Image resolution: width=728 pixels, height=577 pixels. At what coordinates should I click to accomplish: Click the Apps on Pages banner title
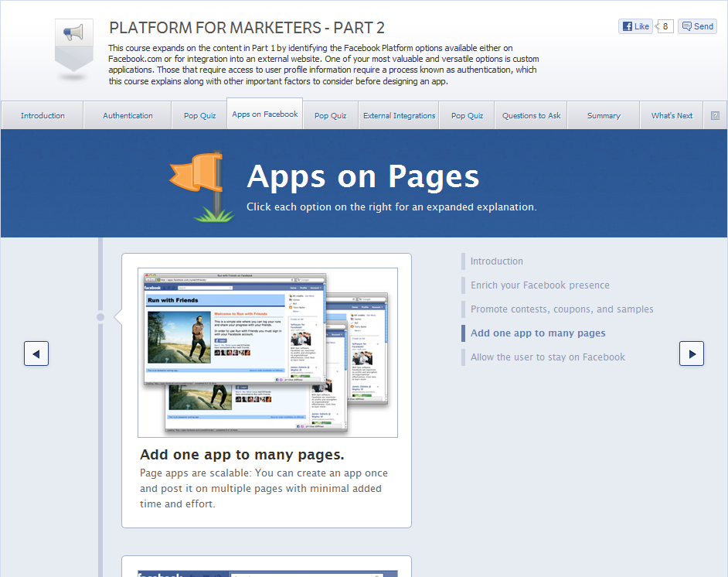coord(362,177)
